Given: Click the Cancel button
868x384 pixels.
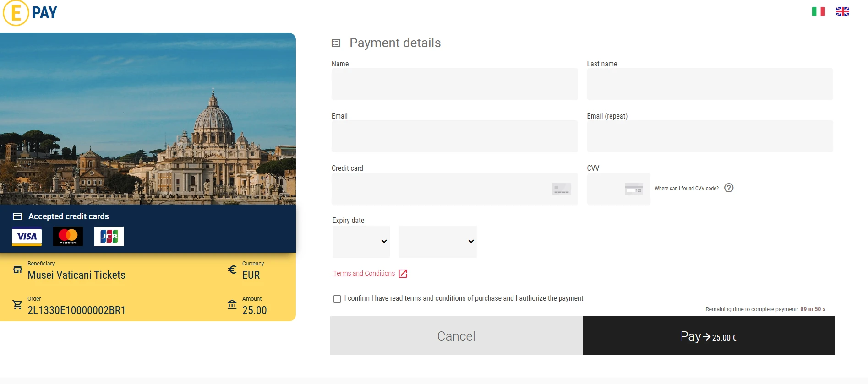Looking at the screenshot, I should point(456,336).
